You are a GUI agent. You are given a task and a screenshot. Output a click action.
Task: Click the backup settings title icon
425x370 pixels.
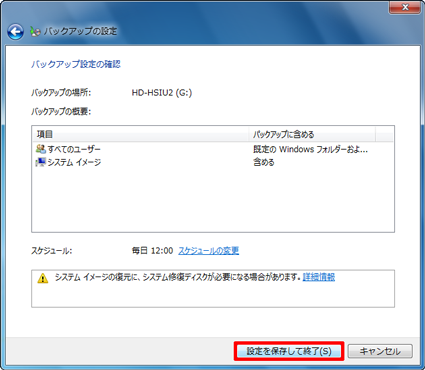point(35,31)
